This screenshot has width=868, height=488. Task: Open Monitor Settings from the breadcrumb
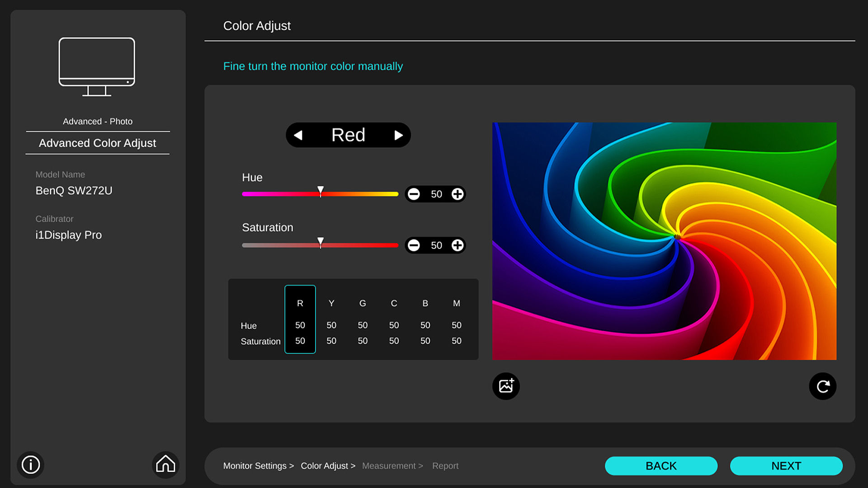[255, 465]
